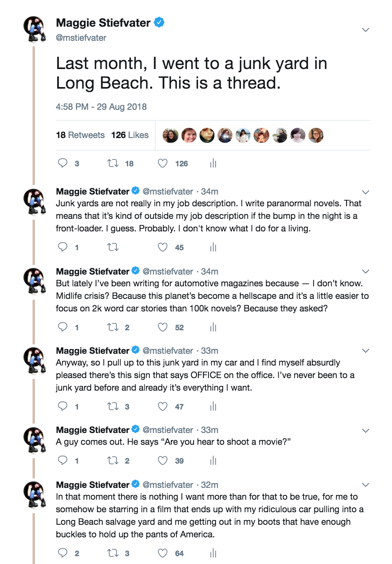Retweet the tweet about the Long Beach salvage yard film
Image resolution: width=392 pixels, height=564 pixels.
(113, 553)
